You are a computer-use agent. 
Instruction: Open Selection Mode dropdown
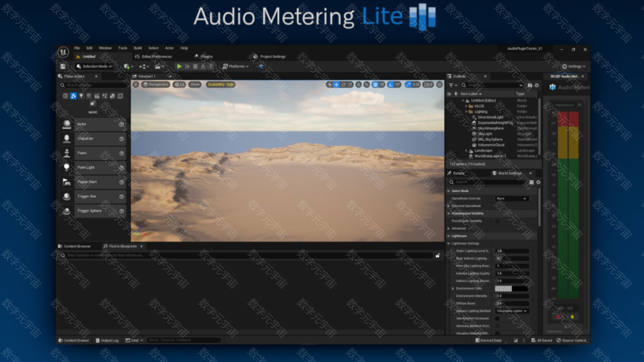tap(94, 66)
